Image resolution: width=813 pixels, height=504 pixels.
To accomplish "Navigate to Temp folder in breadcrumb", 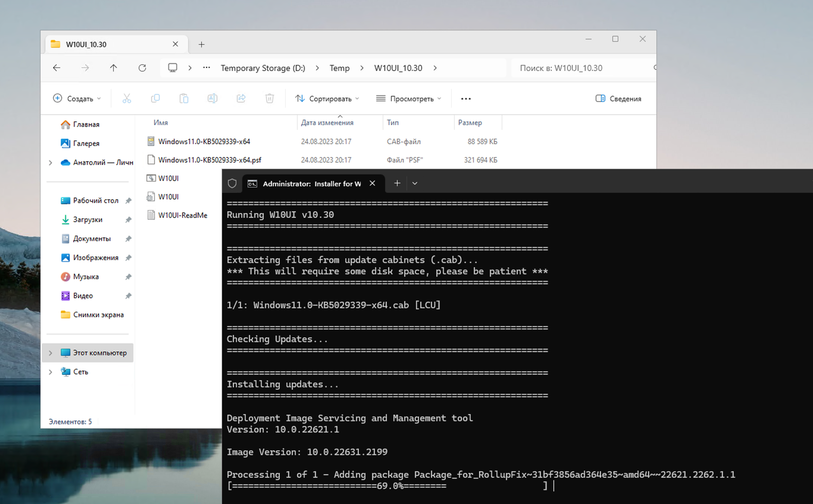I will pyautogui.click(x=339, y=68).
